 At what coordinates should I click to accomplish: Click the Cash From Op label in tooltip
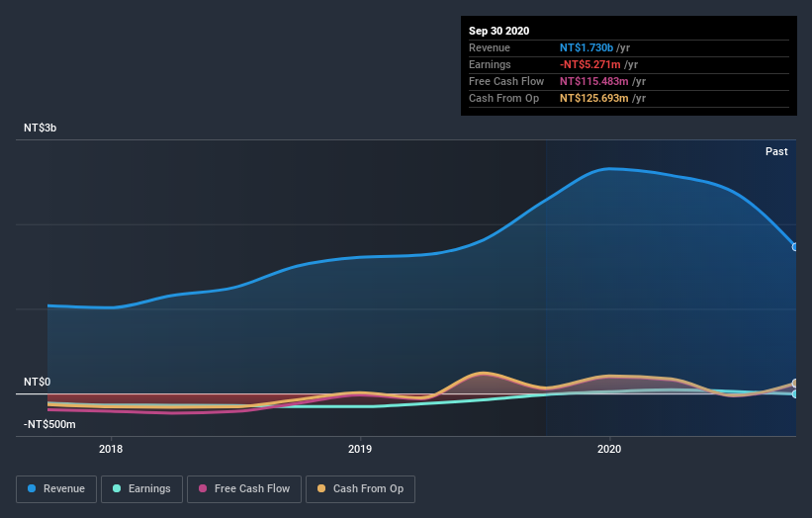503,98
